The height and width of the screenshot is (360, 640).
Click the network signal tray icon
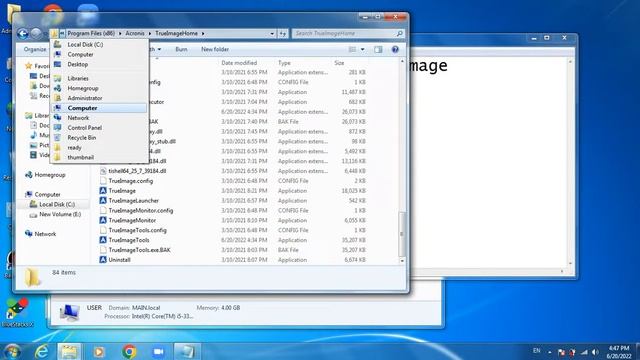pyautogui.click(x=584, y=352)
